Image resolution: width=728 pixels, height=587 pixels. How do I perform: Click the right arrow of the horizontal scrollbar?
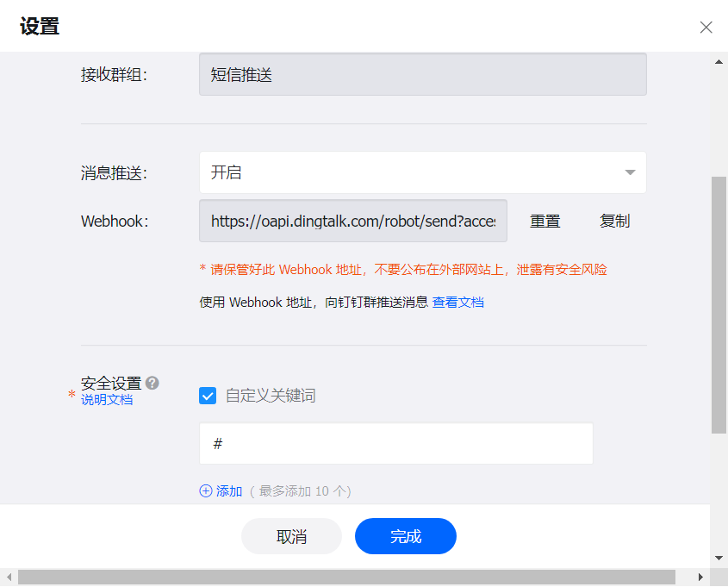click(x=699, y=577)
